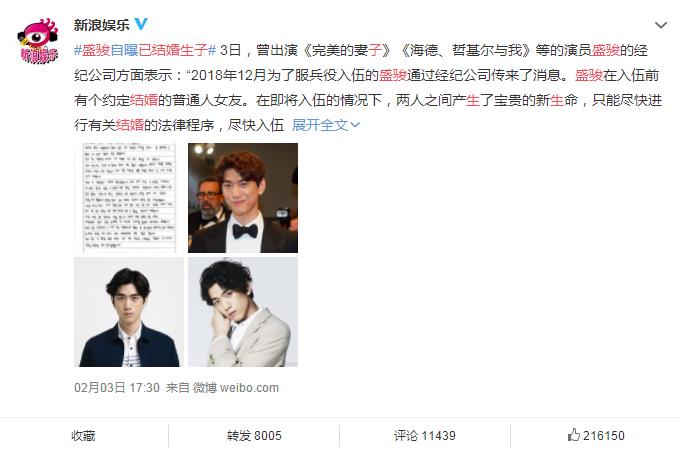Open the bow tie tuxedo photo
Screen dimensions: 679x456
tap(243, 198)
